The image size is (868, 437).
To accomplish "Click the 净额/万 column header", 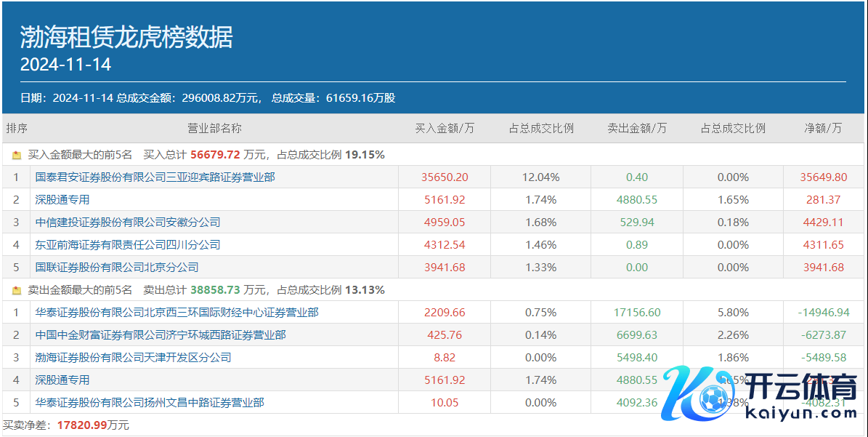I will [823, 128].
